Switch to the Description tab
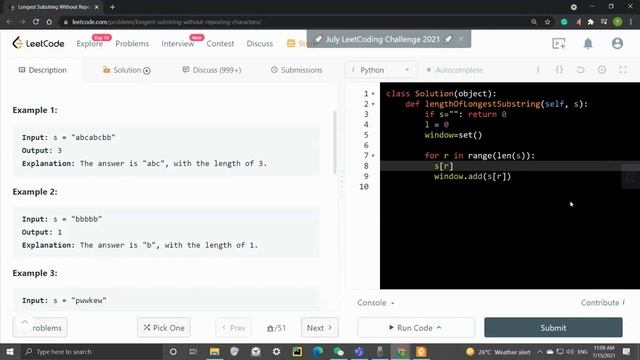Screen dimensions: 640x360 (42, 70)
